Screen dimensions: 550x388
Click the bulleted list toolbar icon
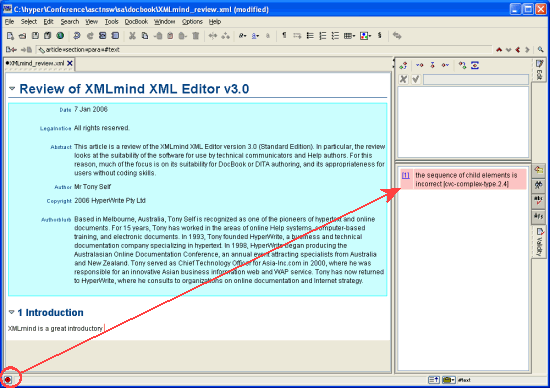[310, 36]
